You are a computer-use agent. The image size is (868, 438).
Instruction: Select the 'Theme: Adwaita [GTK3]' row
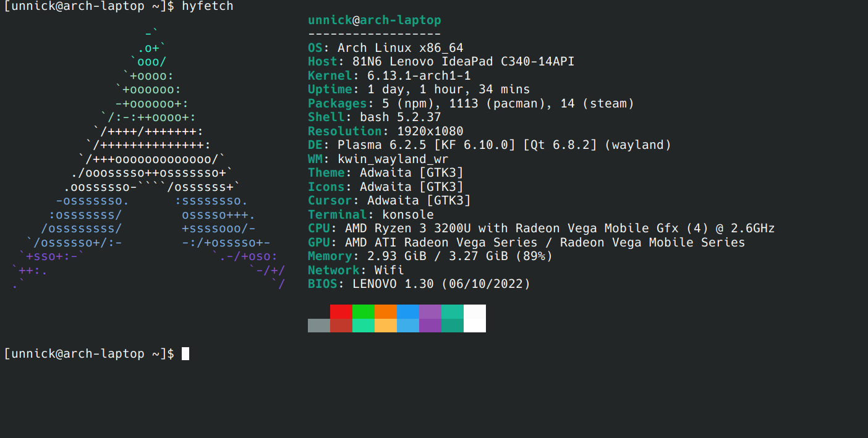[386, 173]
